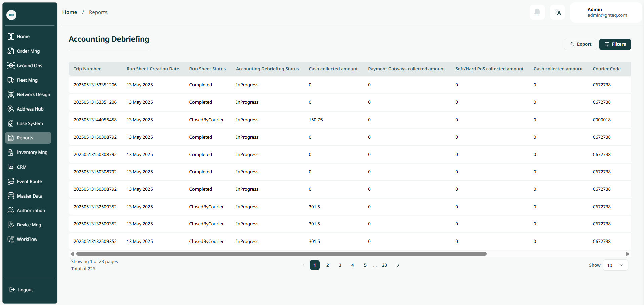Click the horizontal table scrollbar

[x=281, y=254]
